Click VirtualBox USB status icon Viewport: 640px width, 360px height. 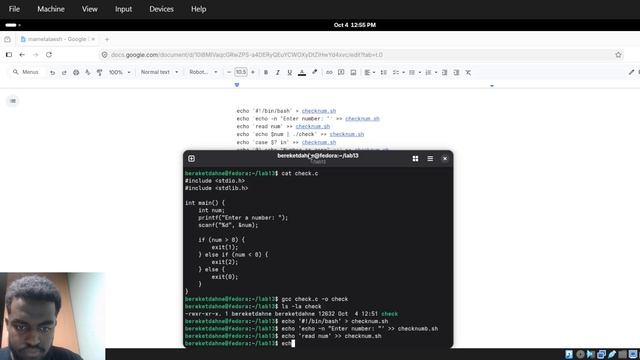pos(612,354)
